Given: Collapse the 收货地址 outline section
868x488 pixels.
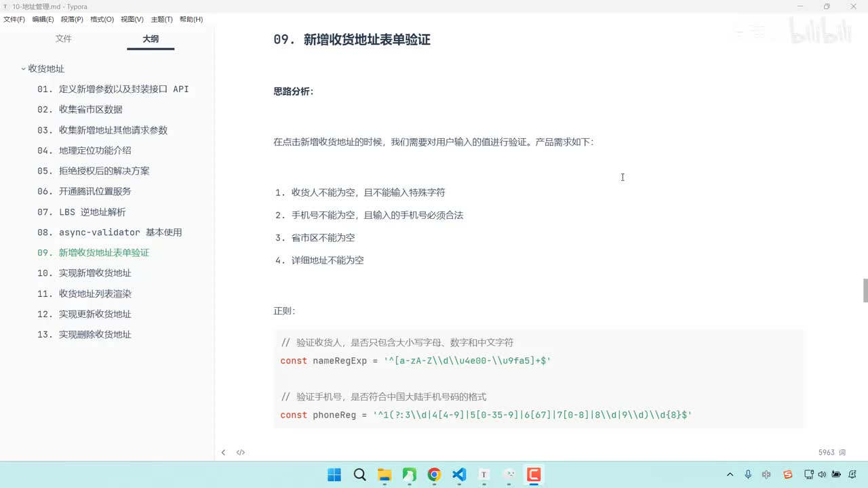Looking at the screenshot, I should (24, 68).
